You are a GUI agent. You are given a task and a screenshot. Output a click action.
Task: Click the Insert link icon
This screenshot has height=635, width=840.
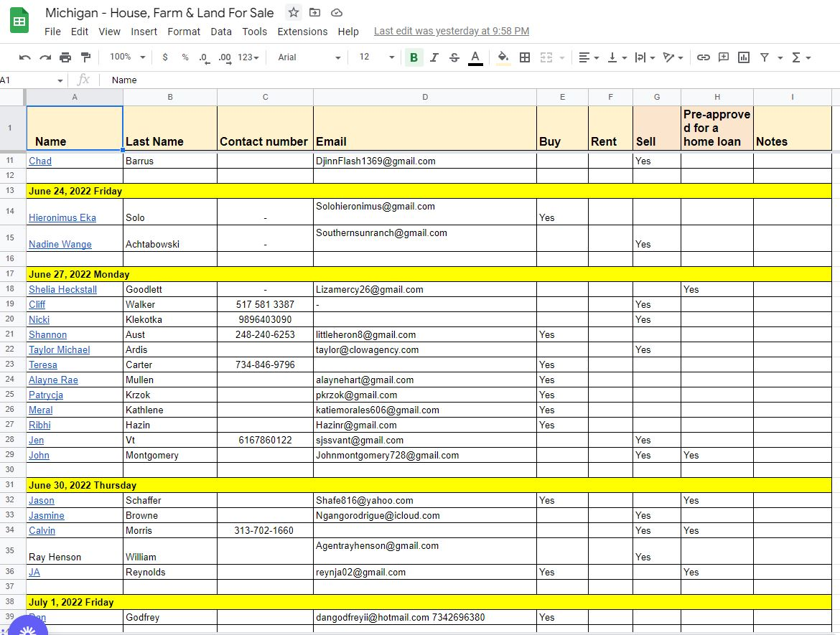click(x=704, y=57)
